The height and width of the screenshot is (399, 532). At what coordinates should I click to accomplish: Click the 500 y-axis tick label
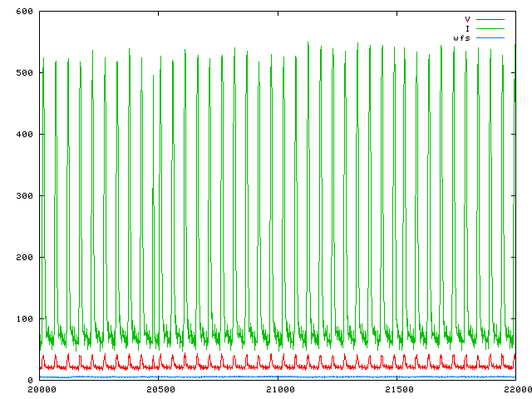(x=23, y=73)
